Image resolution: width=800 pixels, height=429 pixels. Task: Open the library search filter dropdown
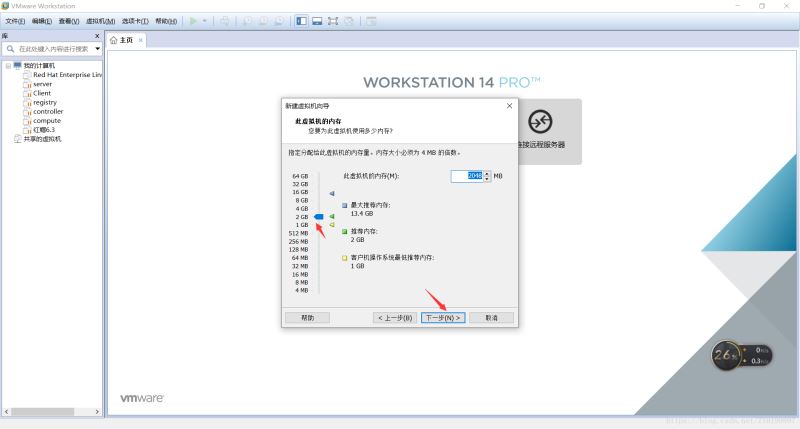point(97,49)
